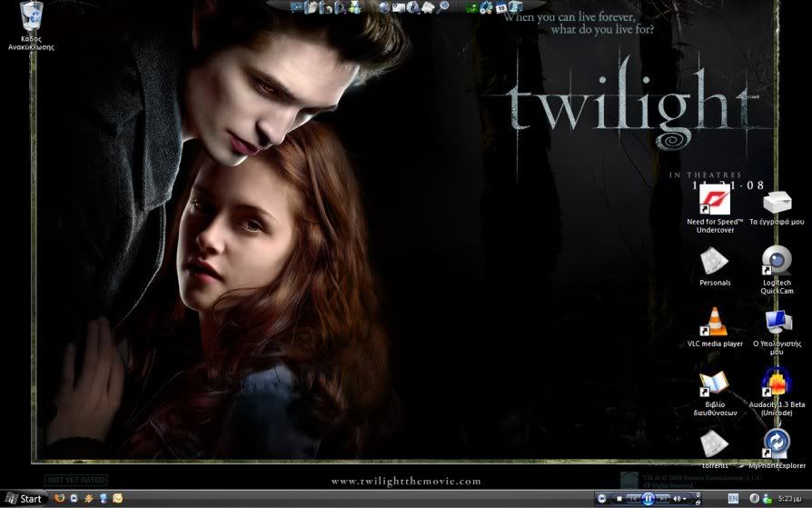Open the Recycle Bin desktop icon
This screenshot has width=812, height=508.
click(31, 18)
